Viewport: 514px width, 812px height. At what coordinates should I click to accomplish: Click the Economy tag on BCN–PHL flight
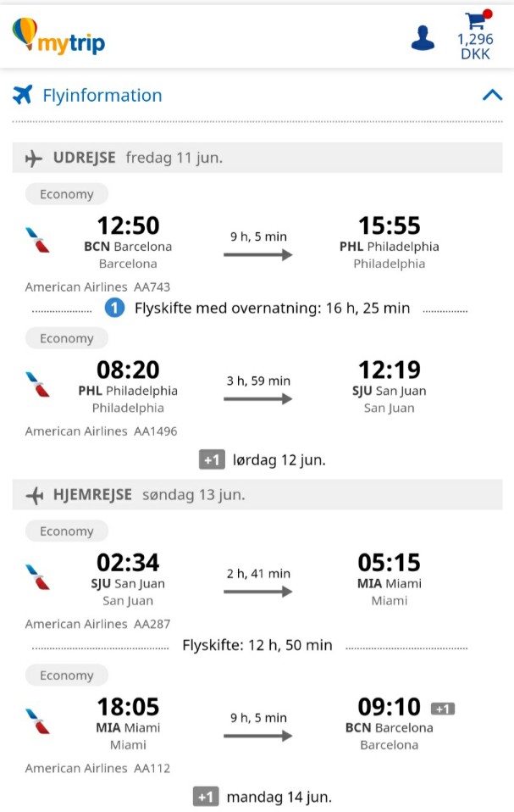click(67, 194)
